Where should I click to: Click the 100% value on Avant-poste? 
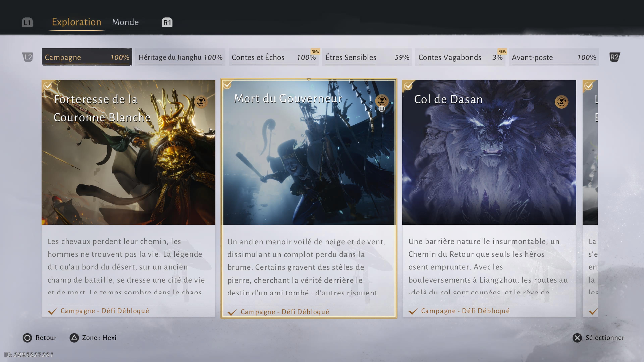pyautogui.click(x=586, y=57)
